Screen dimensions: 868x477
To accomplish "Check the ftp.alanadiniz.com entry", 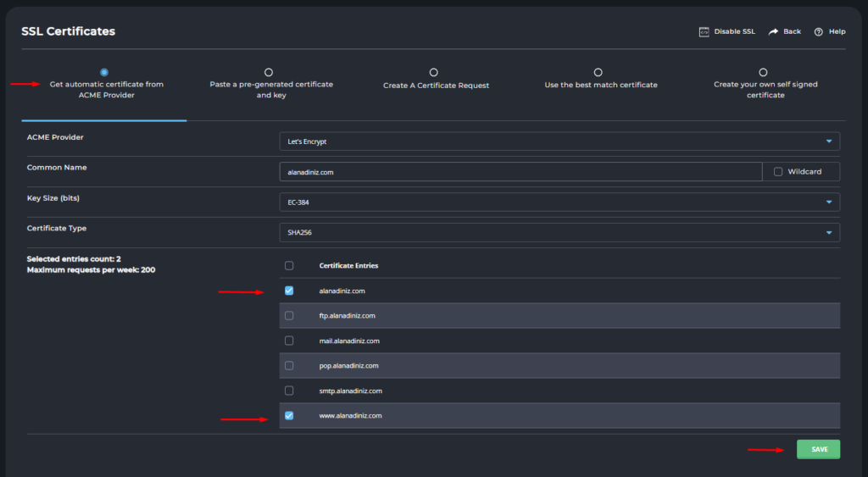I will [289, 315].
